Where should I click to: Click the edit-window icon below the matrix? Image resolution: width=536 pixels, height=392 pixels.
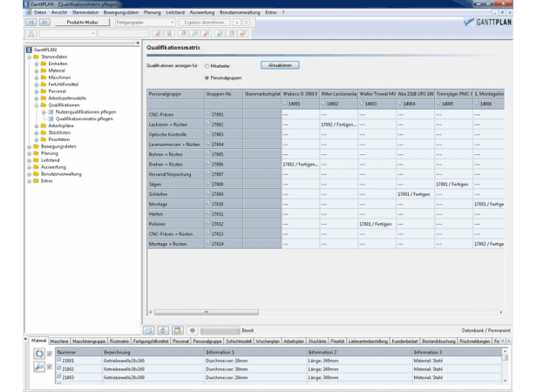(178, 330)
